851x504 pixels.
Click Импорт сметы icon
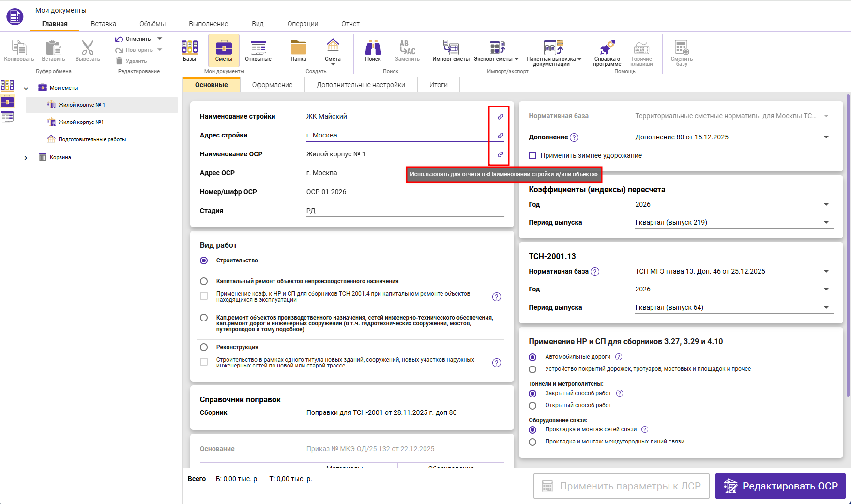[x=451, y=50]
